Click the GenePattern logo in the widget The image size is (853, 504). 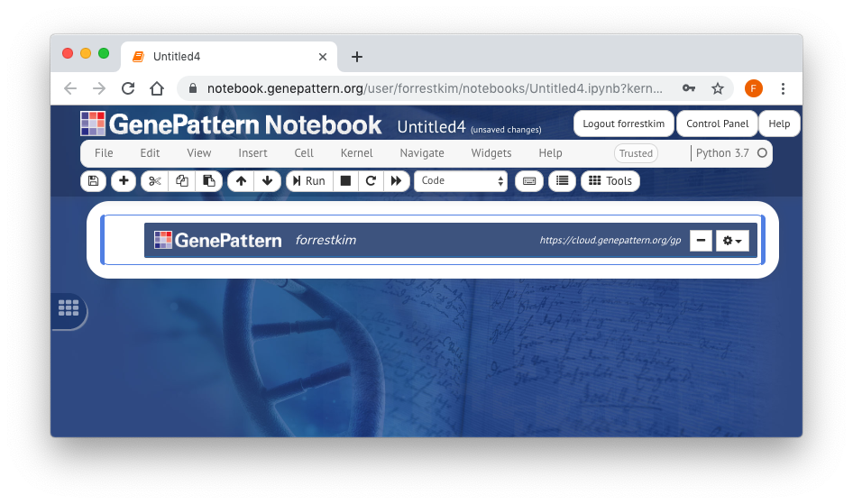point(217,240)
